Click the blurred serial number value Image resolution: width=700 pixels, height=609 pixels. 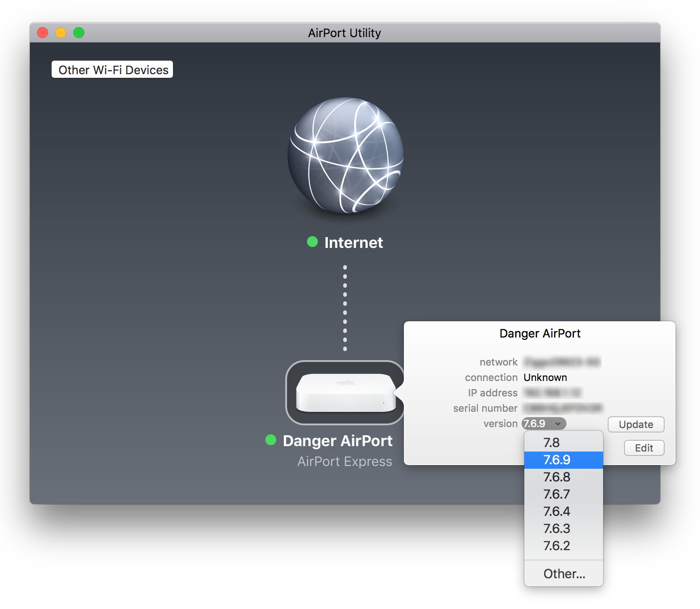pos(563,408)
